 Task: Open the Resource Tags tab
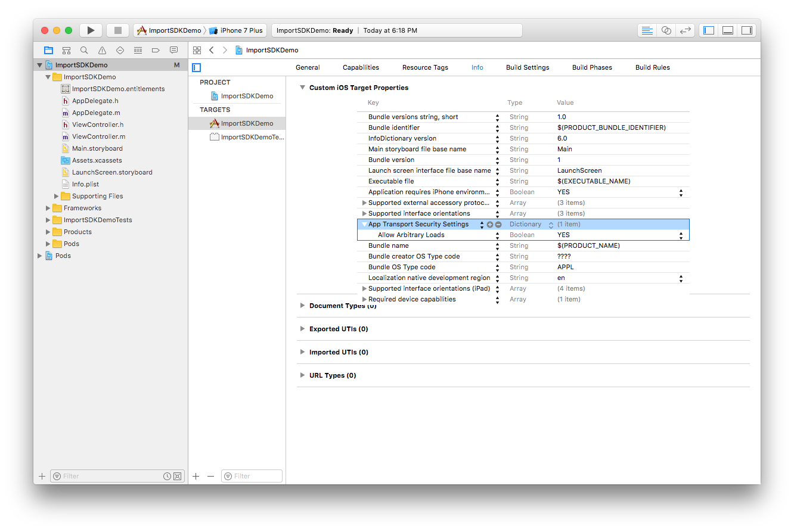pos(425,67)
